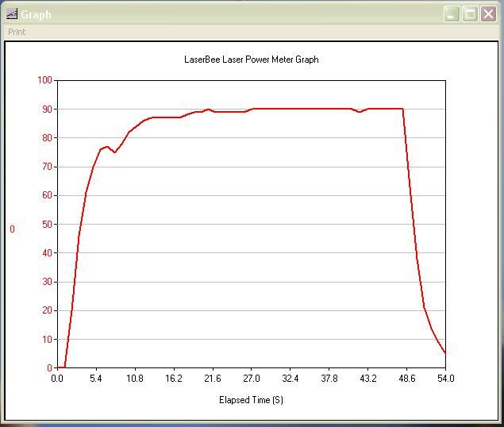Click the y-axis value 100
504x427 pixels.
coord(44,80)
